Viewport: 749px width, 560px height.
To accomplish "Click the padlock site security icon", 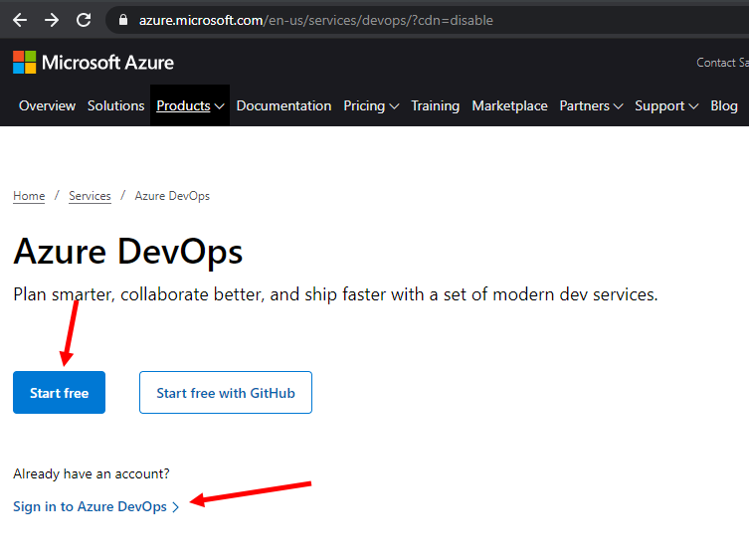I will [x=123, y=20].
